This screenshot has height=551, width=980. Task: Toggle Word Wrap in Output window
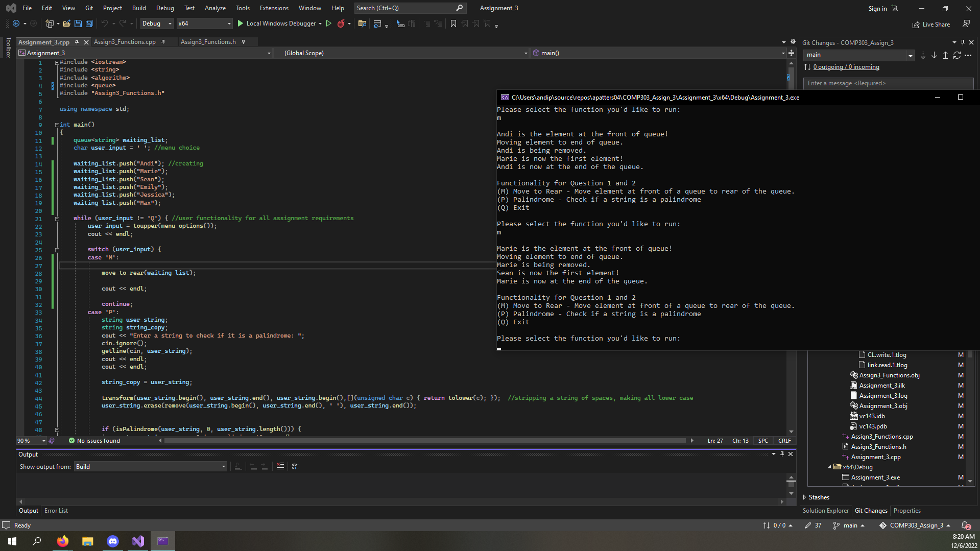click(x=296, y=466)
